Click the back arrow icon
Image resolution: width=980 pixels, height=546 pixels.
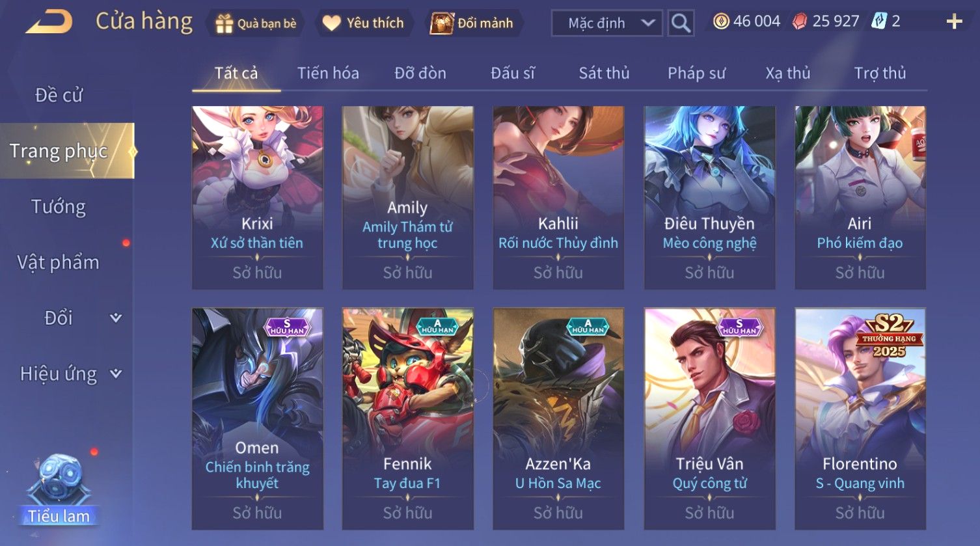tap(49, 23)
